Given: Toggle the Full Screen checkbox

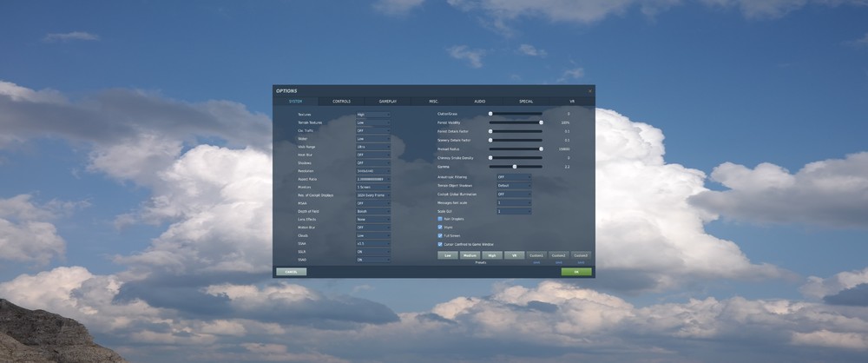Looking at the screenshot, I should (440, 235).
